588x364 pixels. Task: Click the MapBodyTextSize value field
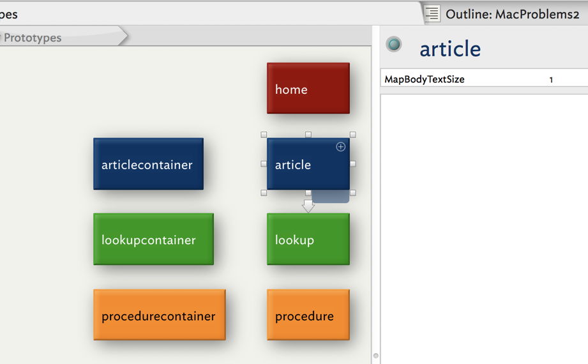point(550,80)
